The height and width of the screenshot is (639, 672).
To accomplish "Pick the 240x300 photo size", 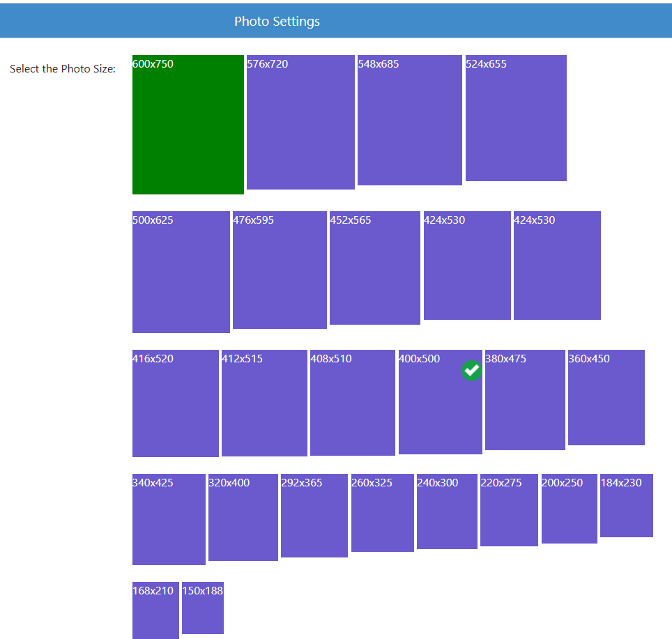I will [x=447, y=511].
